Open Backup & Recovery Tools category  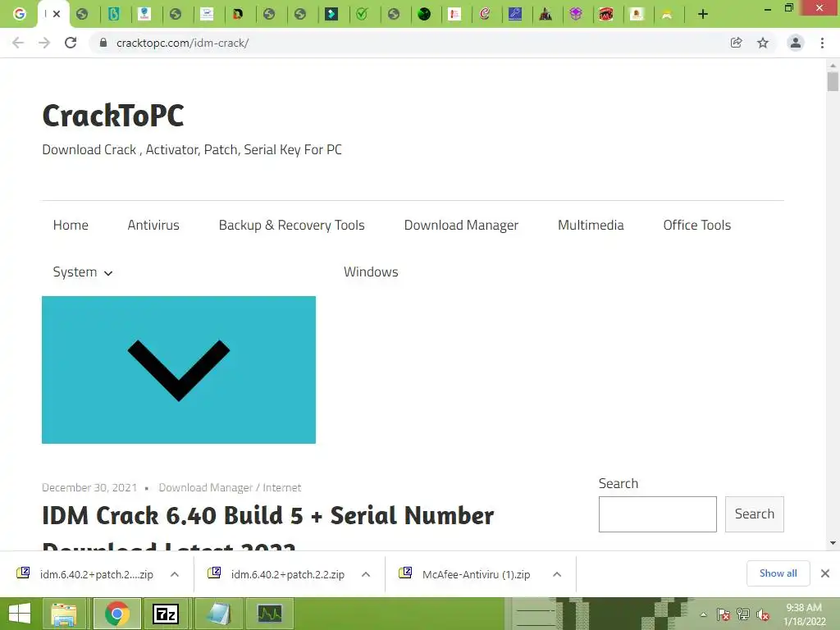click(x=291, y=225)
